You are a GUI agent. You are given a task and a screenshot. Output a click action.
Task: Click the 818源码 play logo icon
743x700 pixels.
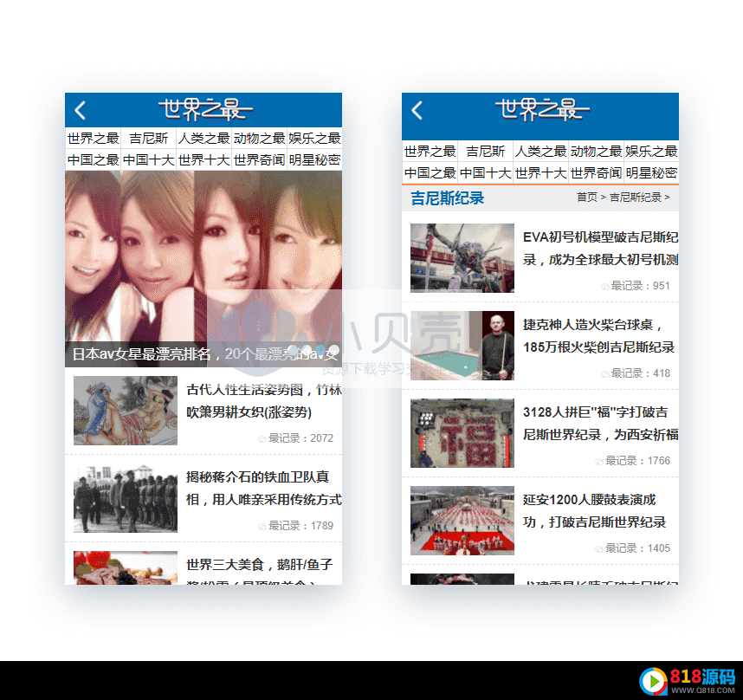click(x=654, y=681)
